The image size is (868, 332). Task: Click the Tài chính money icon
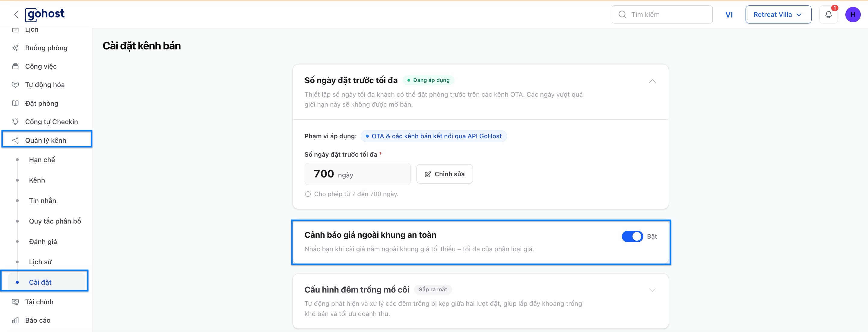pos(15,302)
